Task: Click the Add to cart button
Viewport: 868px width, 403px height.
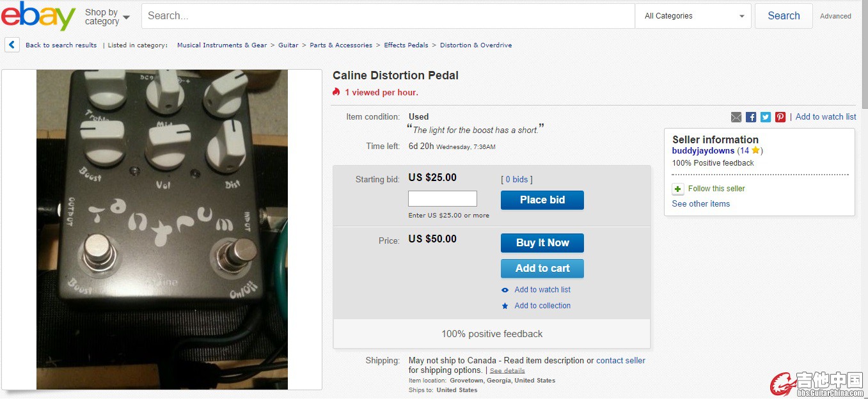Action: (x=542, y=269)
